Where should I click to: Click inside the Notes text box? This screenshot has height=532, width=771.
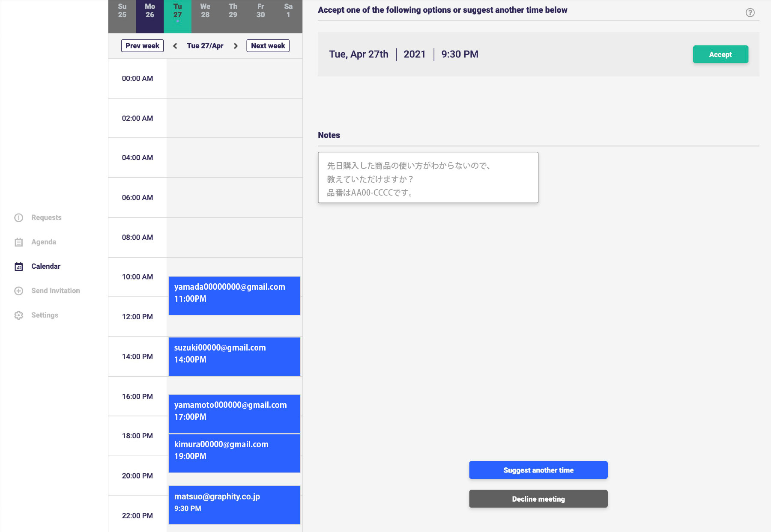click(428, 178)
